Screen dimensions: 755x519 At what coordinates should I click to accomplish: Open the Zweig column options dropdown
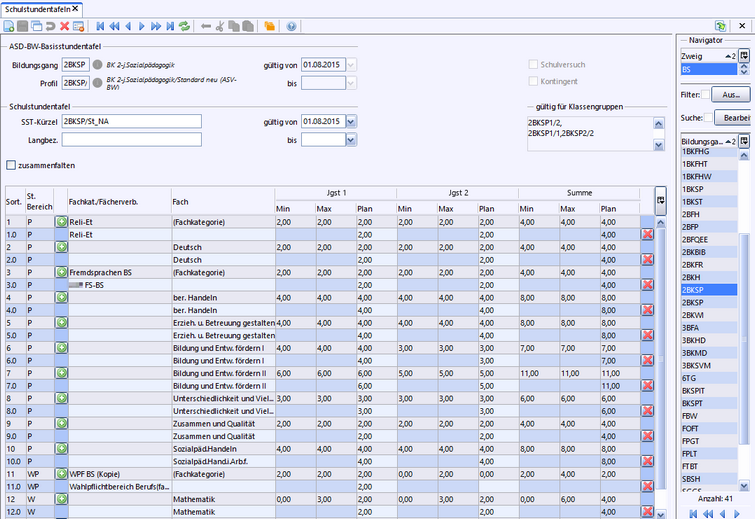pyautogui.click(x=743, y=57)
